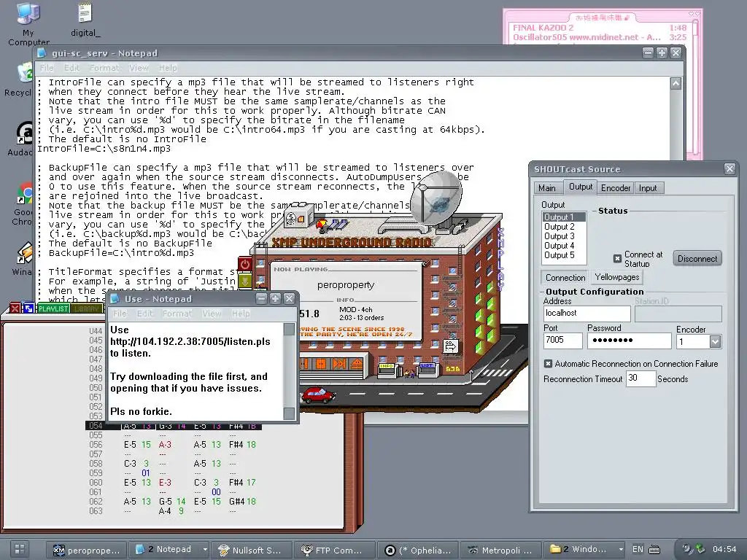
Task: Click the Reconnection Timeout field showing 30
Action: click(640, 378)
